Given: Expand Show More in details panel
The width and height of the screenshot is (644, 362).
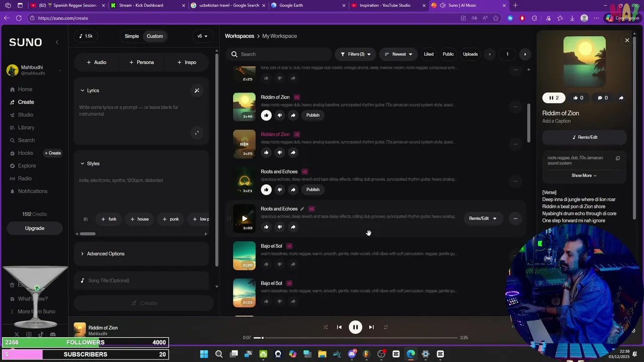Looking at the screenshot, I should (584, 175).
